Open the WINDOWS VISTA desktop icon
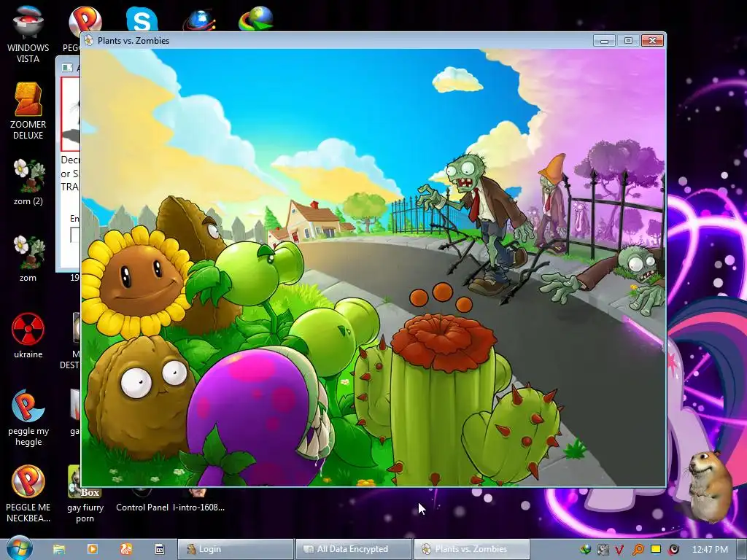 pos(28,34)
